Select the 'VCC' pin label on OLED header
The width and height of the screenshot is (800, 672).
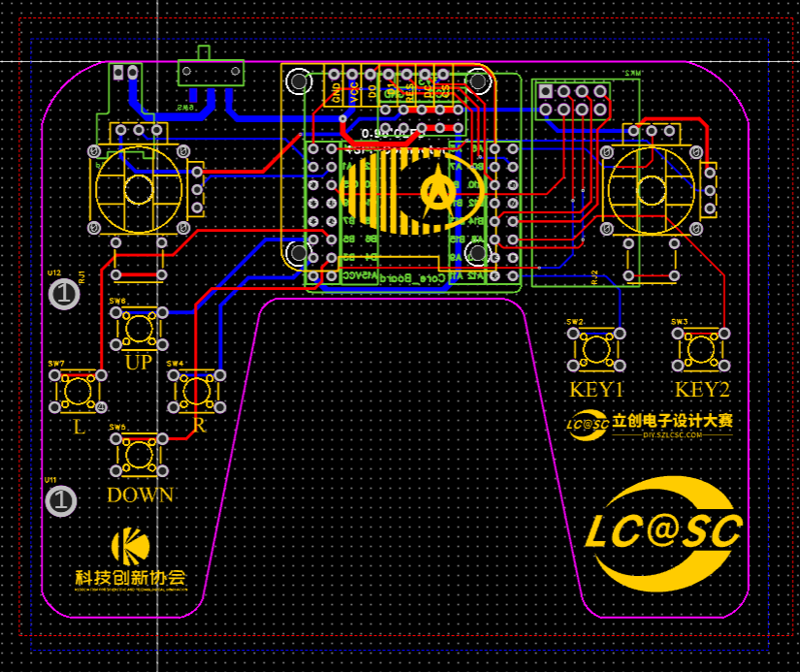point(354,93)
